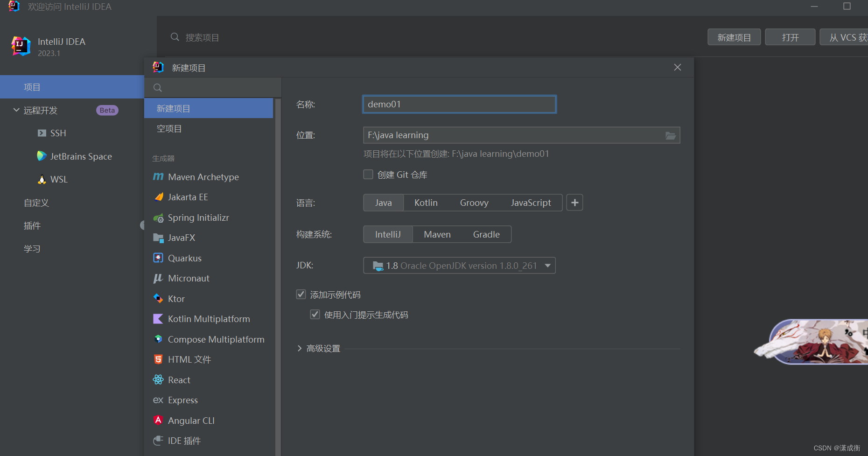Choose Gradle build system
Screen dimensions: 868x456
(486, 234)
